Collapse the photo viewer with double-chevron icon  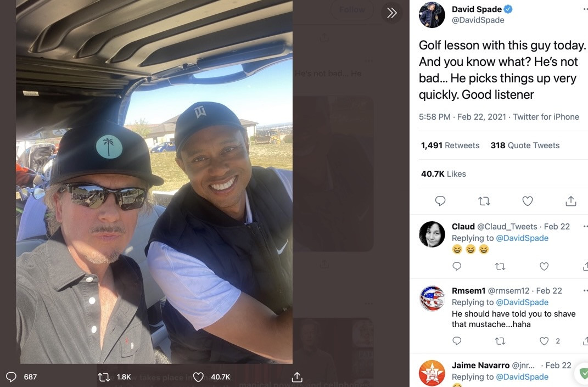(x=391, y=13)
